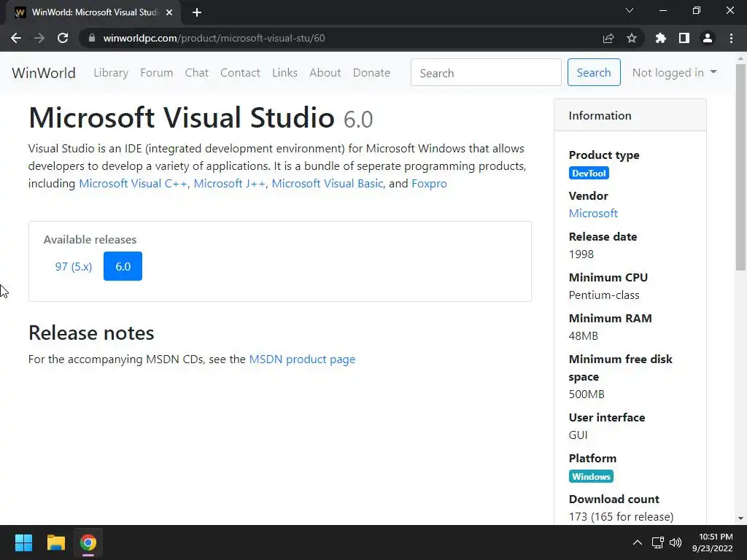747x560 pixels.
Task: Open File Explorer from the taskbar
Action: pyautogui.click(x=56, y=542)
